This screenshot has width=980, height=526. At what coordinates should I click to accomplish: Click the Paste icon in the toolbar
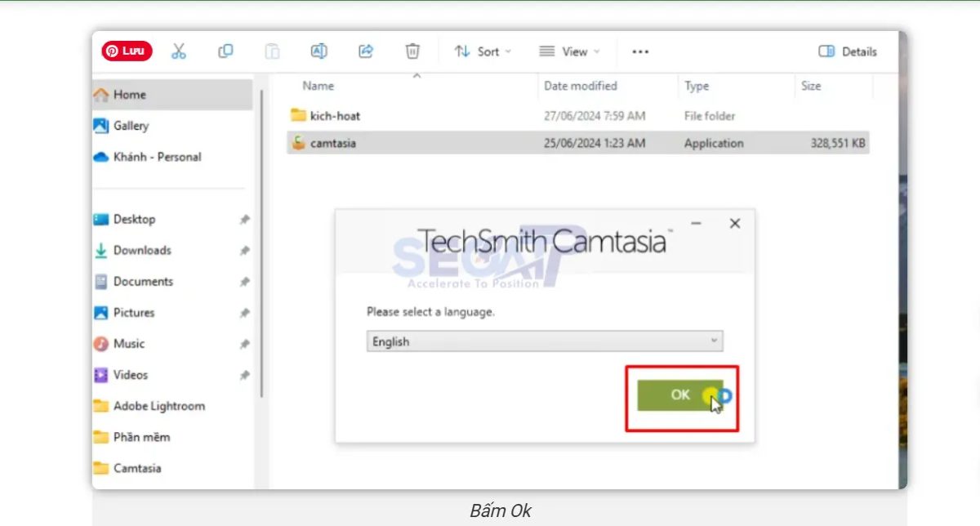pyautogui.click(x=272, y=51)
